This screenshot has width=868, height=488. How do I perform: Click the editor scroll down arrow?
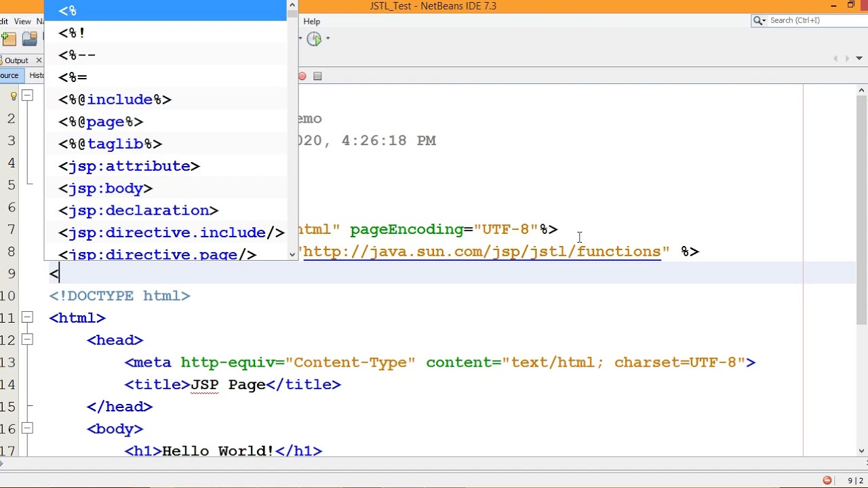coord(862,451)
